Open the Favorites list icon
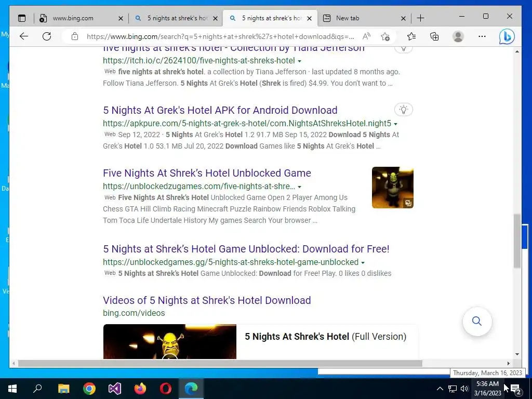 click(411, 36)
